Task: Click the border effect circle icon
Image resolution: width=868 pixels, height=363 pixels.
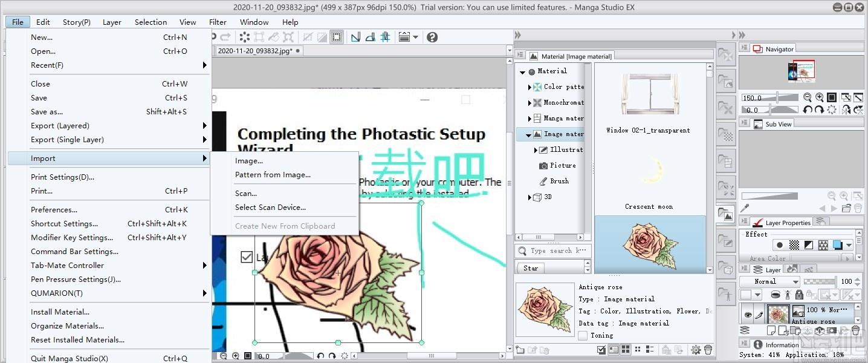Action: click(780, 245)
